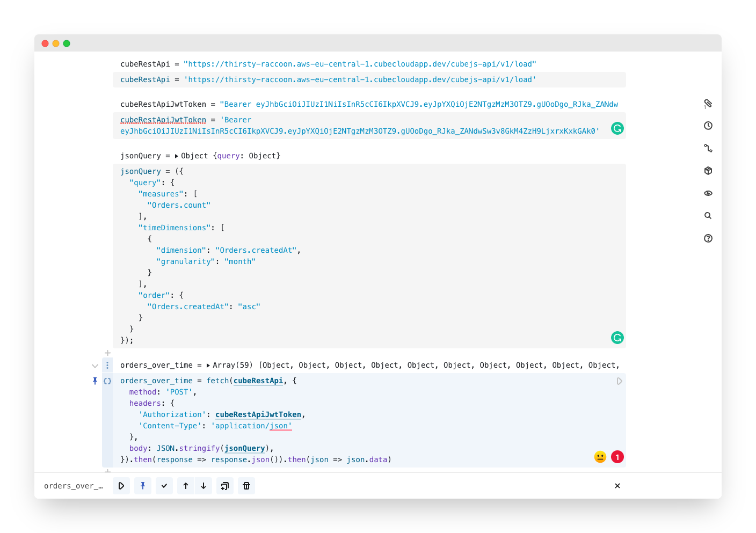This screenshot has width=756, height=533.
Task: Click the orders_over_ cell name label in toolbar
Action: coord(74,486)
